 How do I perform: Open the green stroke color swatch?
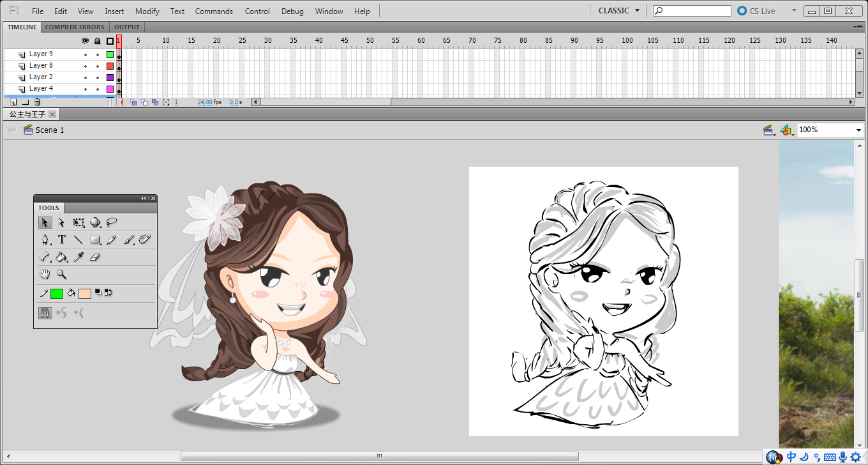(x=56, y=294)
